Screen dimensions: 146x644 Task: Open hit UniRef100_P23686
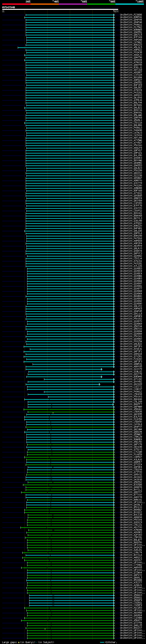point(131,15)
